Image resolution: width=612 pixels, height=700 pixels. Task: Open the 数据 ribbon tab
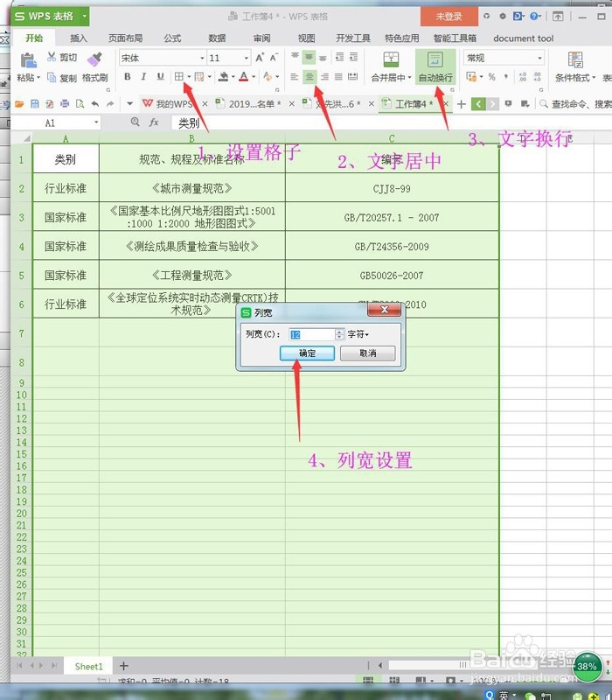tap(217, 38)
